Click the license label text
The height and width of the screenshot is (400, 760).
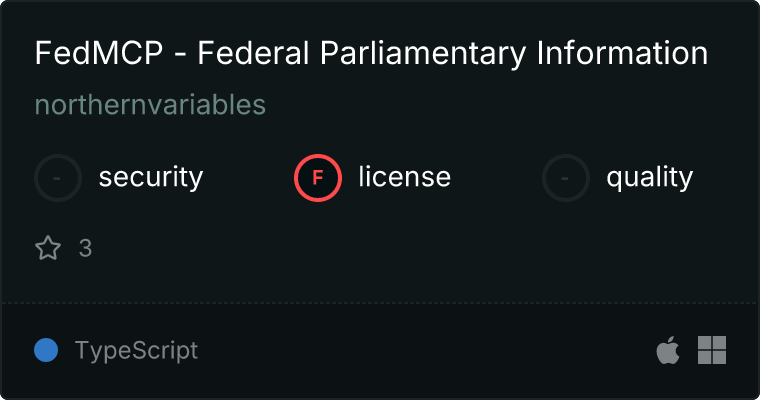coord(404,178)
